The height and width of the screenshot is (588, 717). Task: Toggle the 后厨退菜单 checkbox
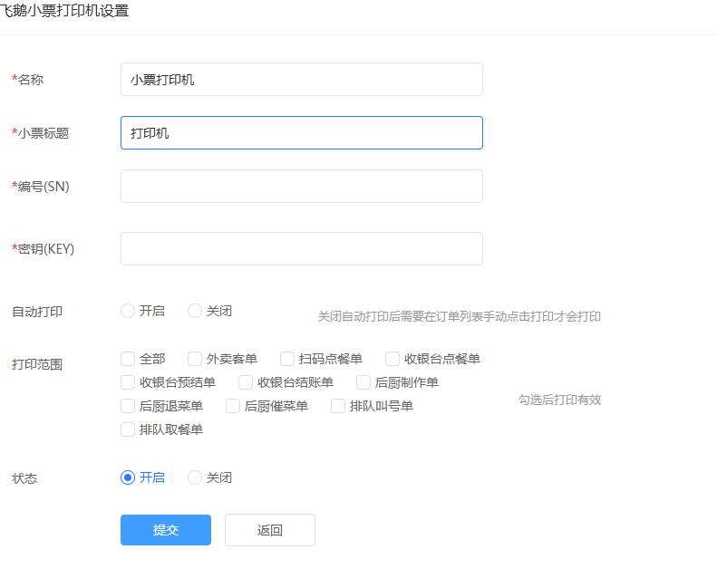[x=128, y=406]
